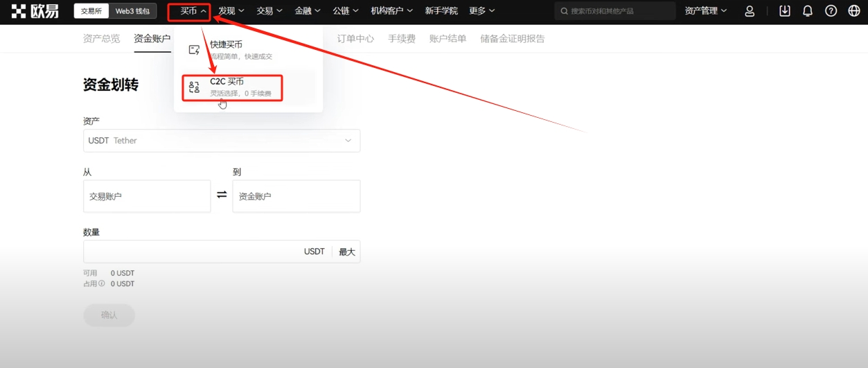Open the language globe icon
Image resolution: width=868 pixels, height=368 pixels.
pyautogui.click(x=854, y=11)
